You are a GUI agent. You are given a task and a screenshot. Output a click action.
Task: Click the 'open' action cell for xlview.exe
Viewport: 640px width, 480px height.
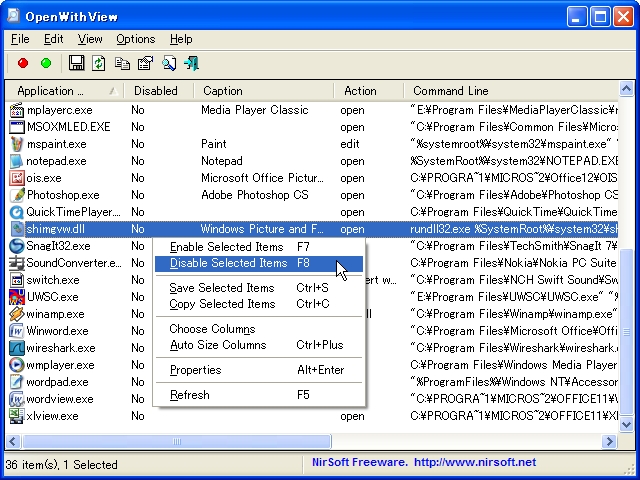[352, 416]
